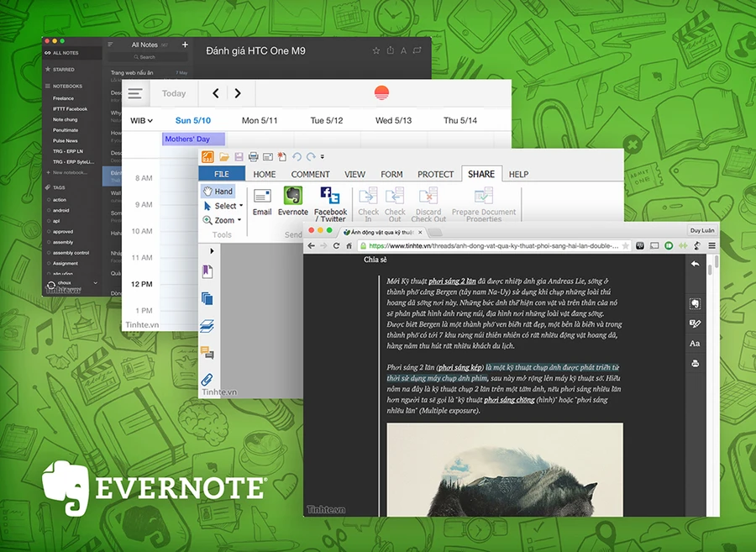Go back in the browser window

tap(312, 246)
